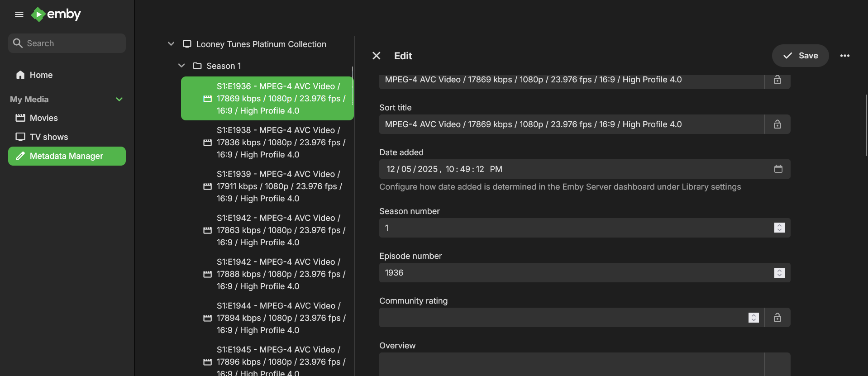Viewport: 868px width, 376px height.
Task: Click the Emby logo
Action: 56,14
